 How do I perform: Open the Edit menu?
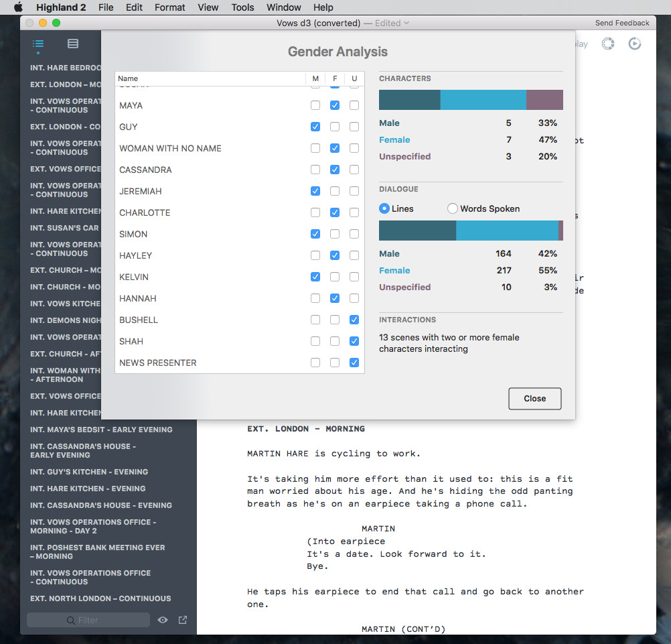coord(134,7)
